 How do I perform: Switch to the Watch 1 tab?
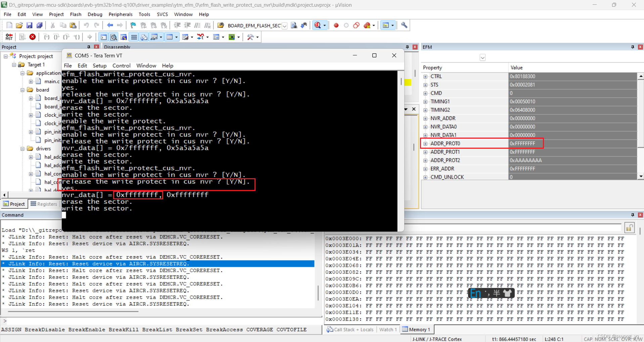point(388,330)
